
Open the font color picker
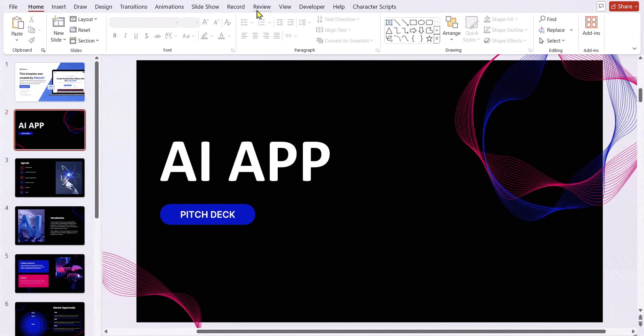click(x=229, y=36)
